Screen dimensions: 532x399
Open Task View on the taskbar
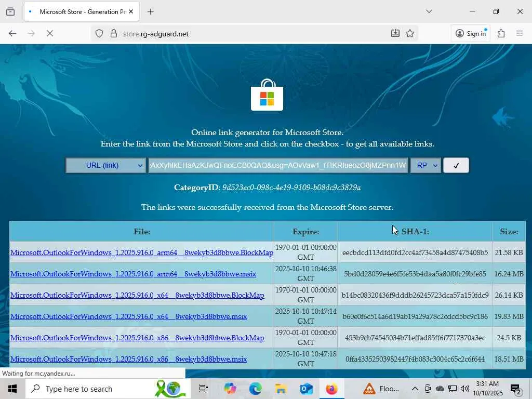click(204, 389)
